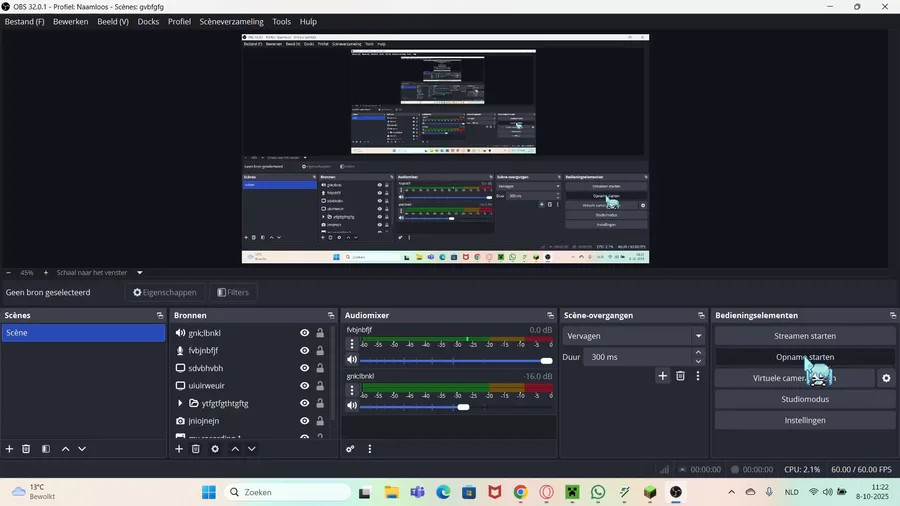
Task: Click Opname starten button
Action: pyautogui.click(x=805, y=357)
